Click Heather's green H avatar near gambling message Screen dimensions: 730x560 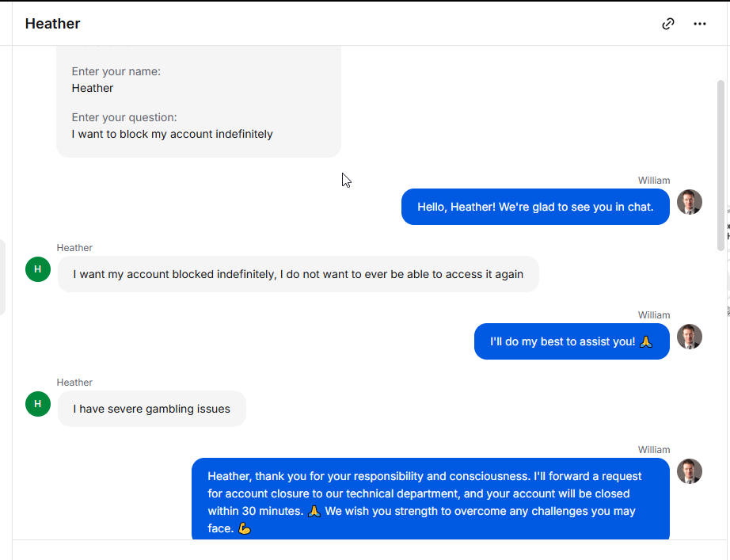coord(38,404)
